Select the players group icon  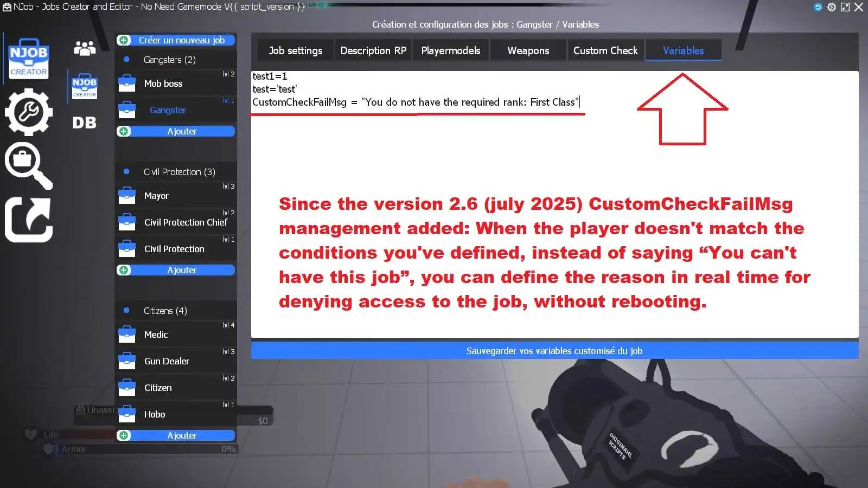(x=84, y=49)
